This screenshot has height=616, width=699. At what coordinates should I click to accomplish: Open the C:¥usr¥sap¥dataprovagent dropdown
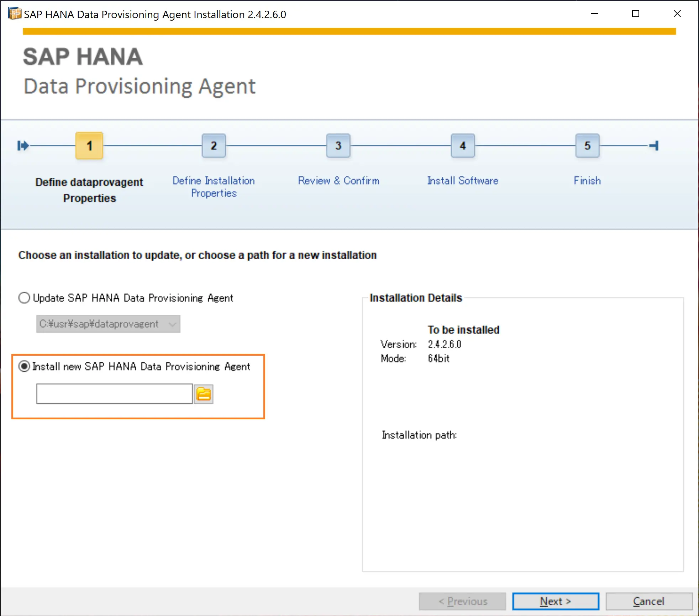(x=108, y=324)
